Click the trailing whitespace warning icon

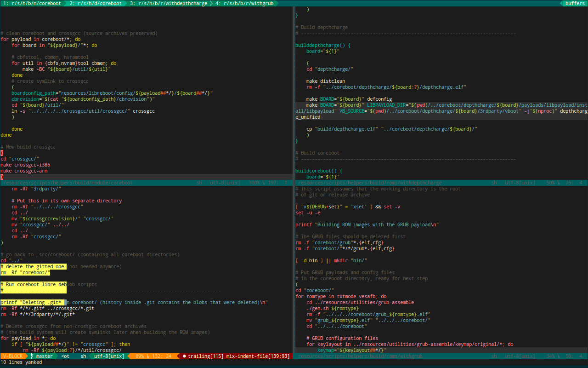(x=184, y=356)
